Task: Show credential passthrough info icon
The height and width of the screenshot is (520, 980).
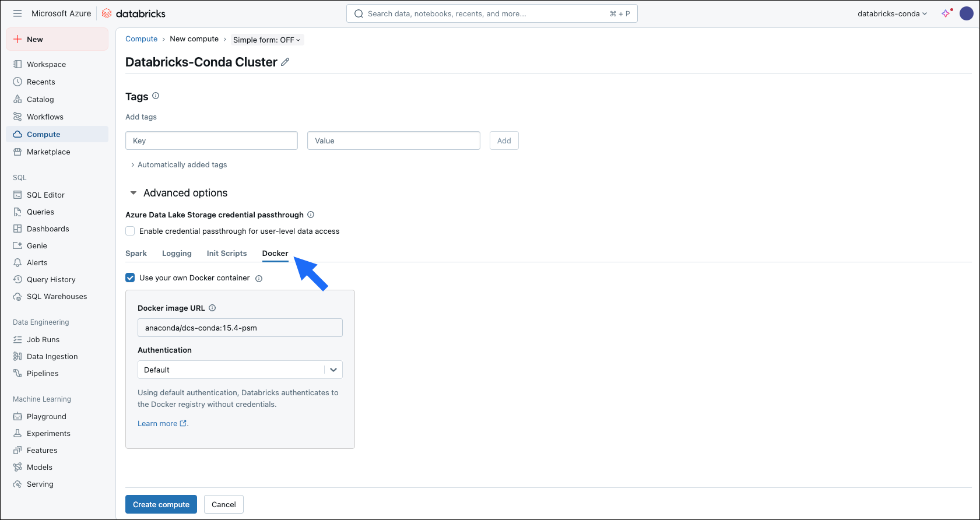Action: point(311,215)
